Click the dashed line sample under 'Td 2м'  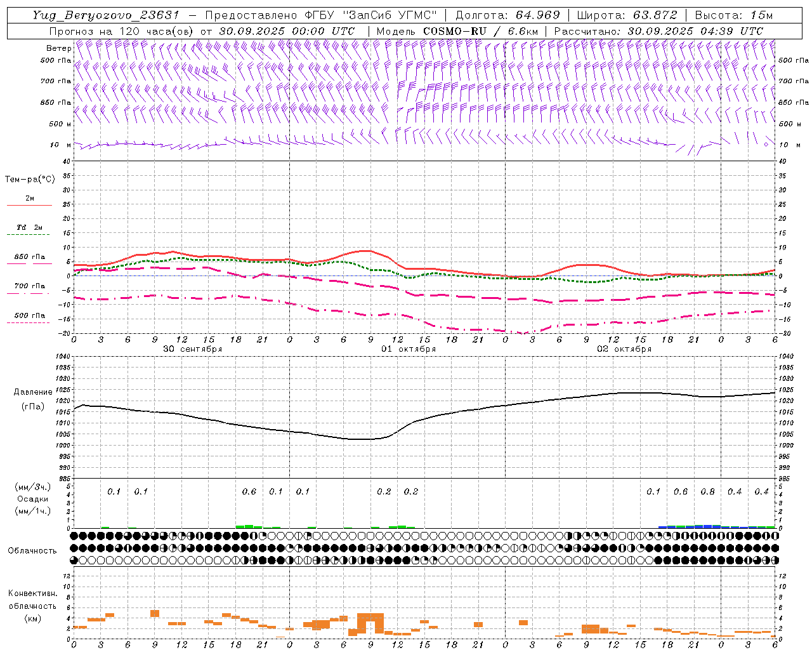pyautogui.click(x=28, y=235)
